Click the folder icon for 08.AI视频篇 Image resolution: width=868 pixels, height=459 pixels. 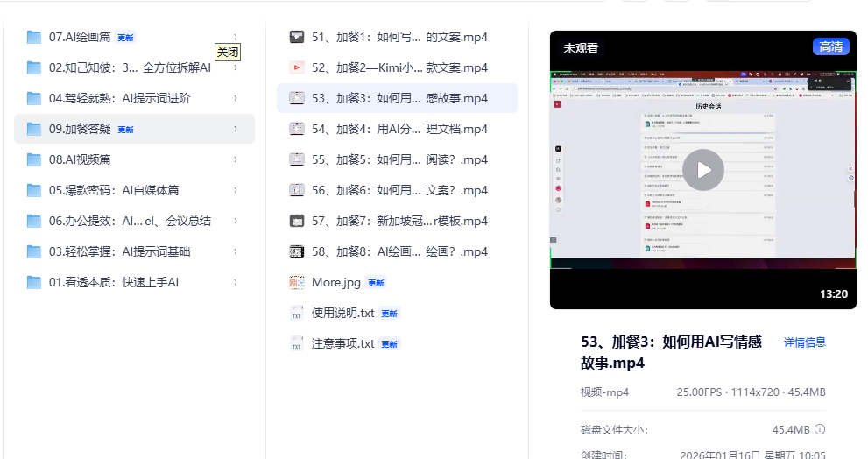pos(34,159)
